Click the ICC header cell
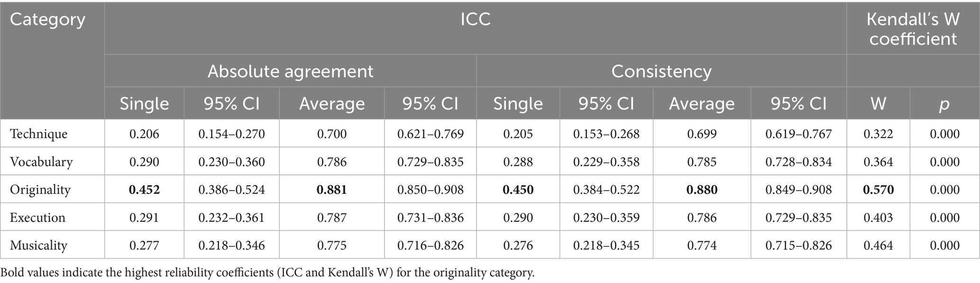980x283 pixels. (x=475, y=20)
